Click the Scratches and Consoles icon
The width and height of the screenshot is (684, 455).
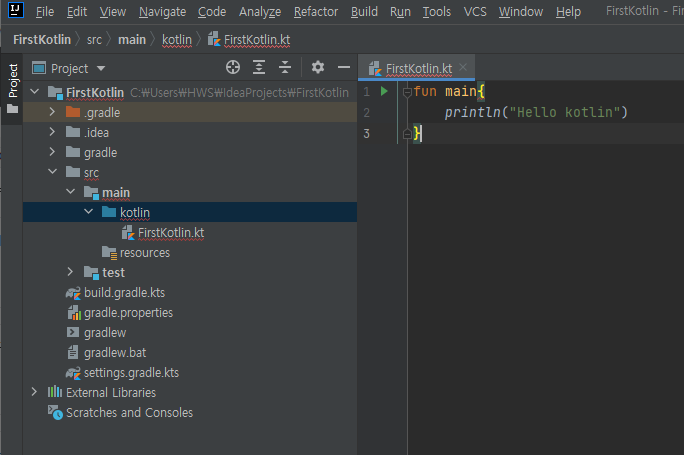[x=55, y=412]
